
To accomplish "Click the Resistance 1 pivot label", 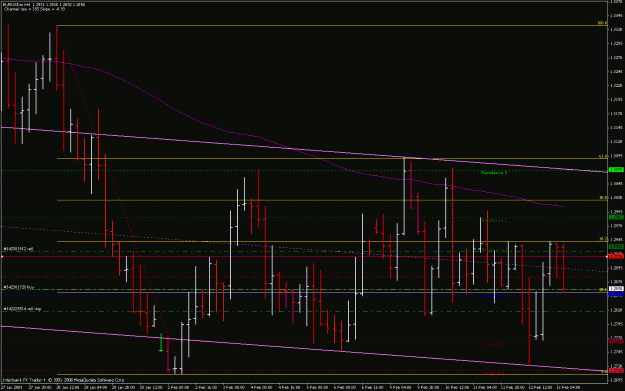I will point(494,250).
